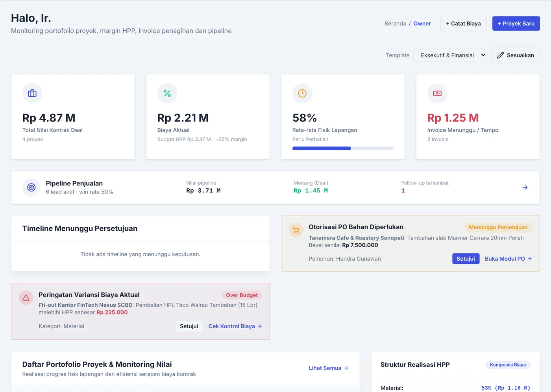Open the Template dropdown Eksekutif & Finansial
Image resolution: width=551 pixels, height=392 pixels.
coord(450,55)
